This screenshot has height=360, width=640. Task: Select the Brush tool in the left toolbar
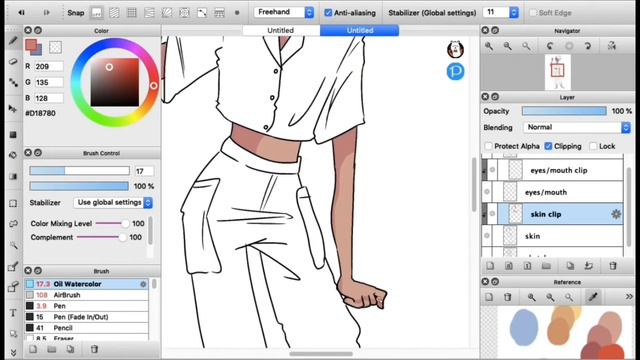click(x=13, y=40)
